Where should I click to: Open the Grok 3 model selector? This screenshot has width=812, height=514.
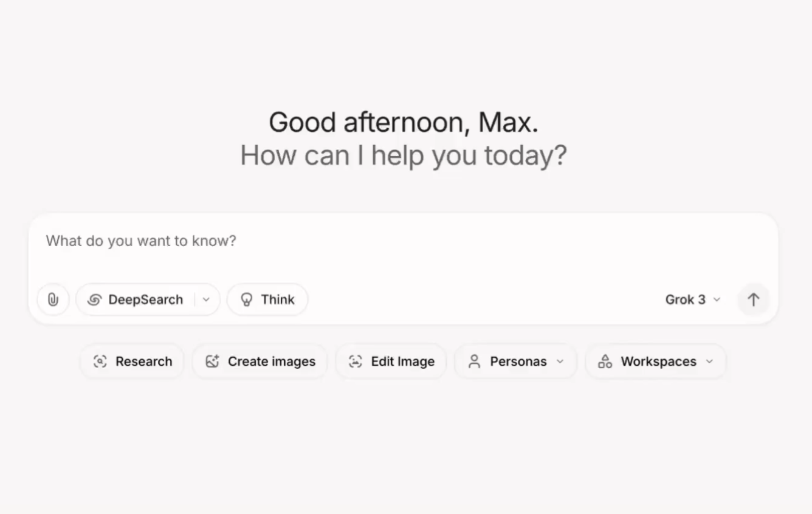pyautogui.click(x=692, y=300)
